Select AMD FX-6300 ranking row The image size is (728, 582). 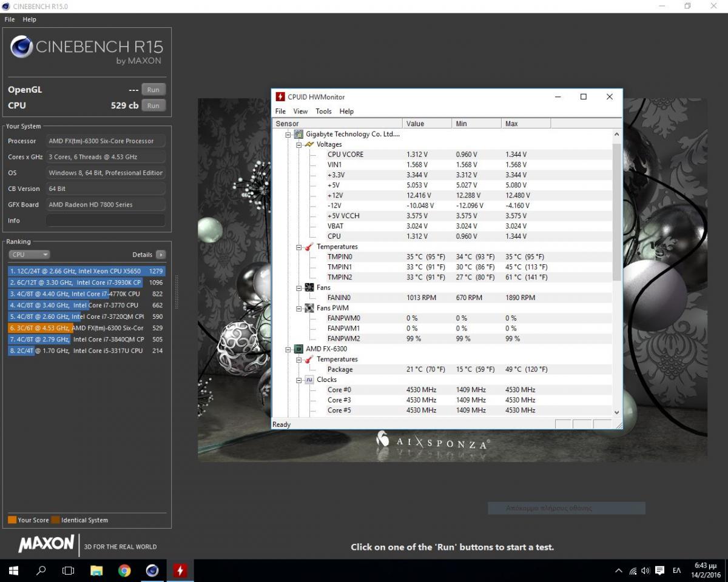coord(86,328)
